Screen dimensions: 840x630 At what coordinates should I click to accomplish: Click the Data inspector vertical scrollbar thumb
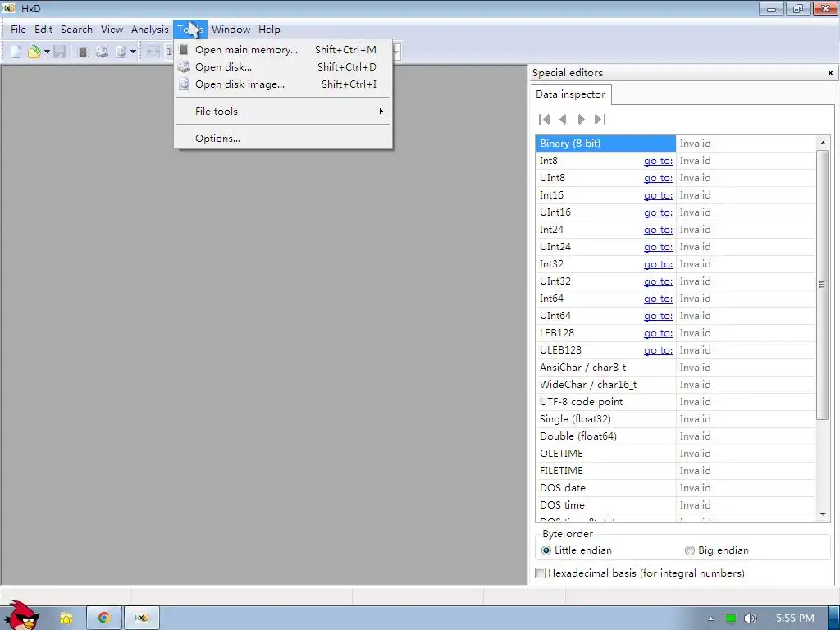coord(822,285)
